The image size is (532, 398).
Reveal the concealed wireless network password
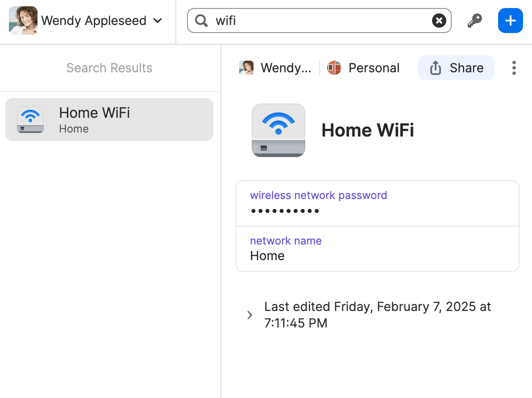(284, 211)
